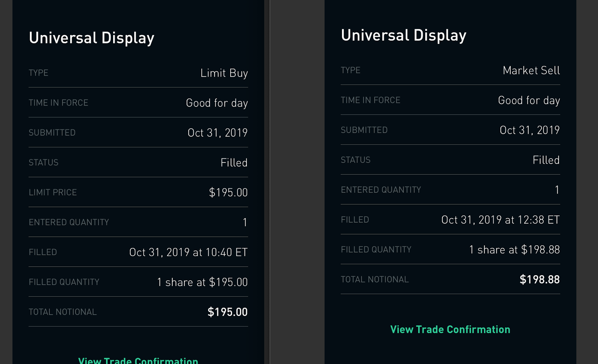
Task: Click submitted date in the Limit Buy panel
Action: (217, 133)
